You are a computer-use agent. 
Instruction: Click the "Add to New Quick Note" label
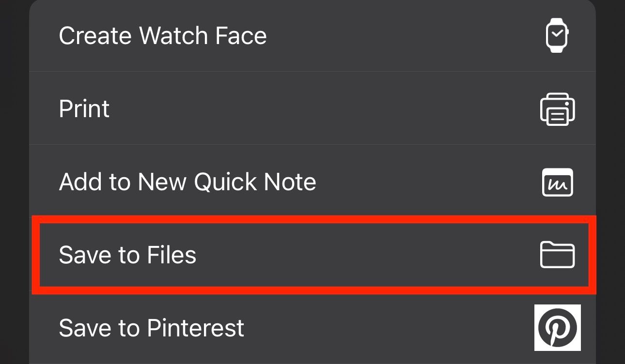(x=187, y=182)
